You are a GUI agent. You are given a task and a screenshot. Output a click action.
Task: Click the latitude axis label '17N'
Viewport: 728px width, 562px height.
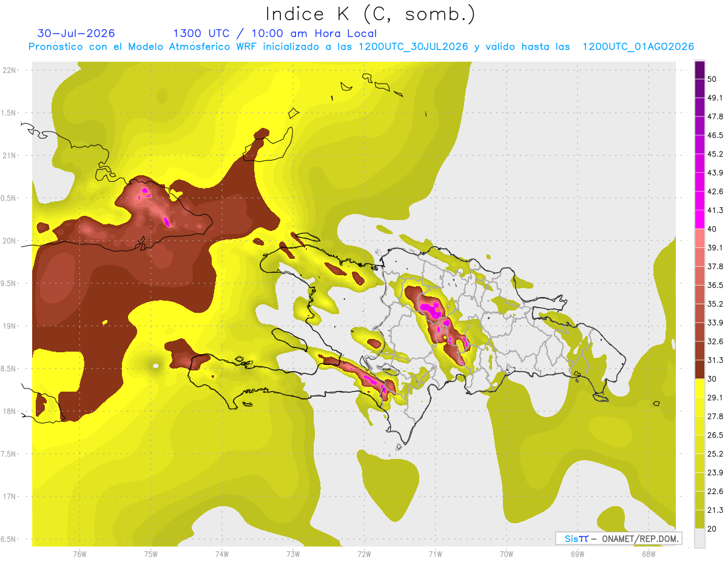pos(10,497)
